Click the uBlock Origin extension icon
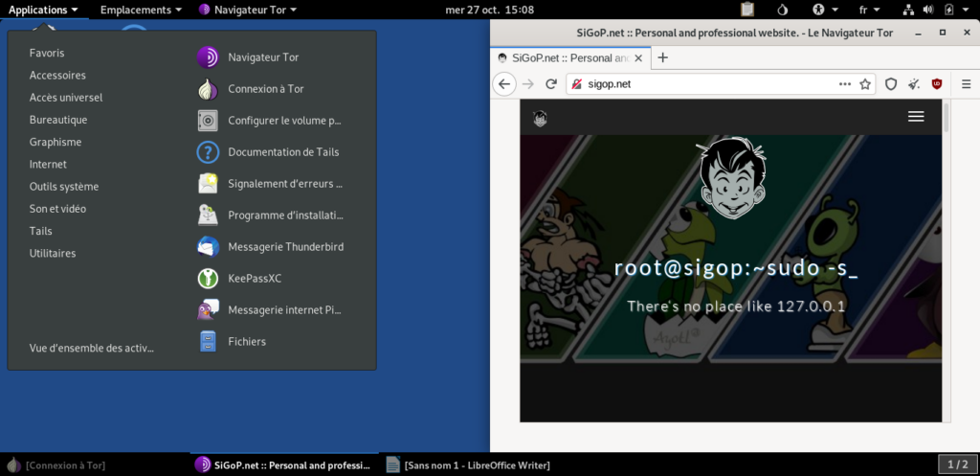 coord(937,84)
